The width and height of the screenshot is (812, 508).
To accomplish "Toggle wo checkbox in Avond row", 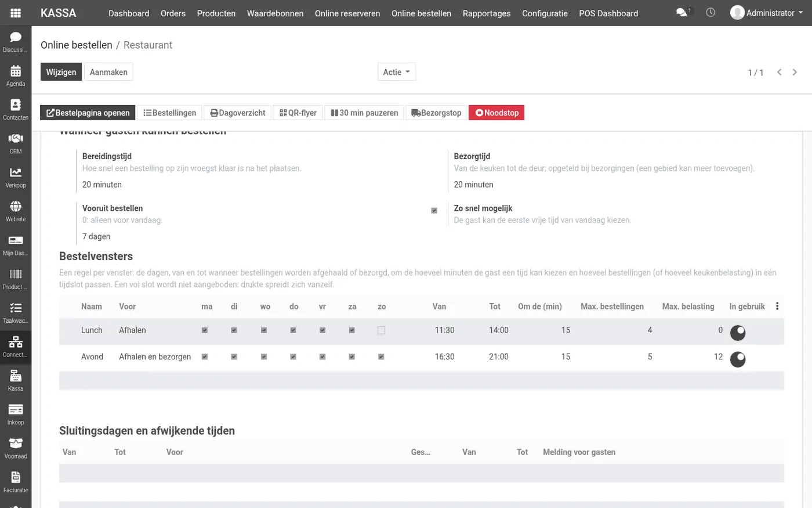I will click(x=263, y=356).
